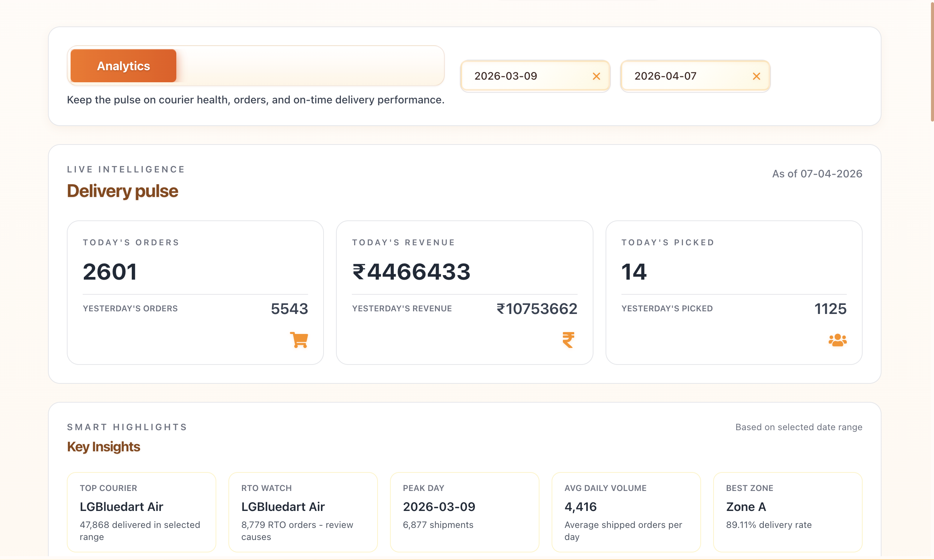Open the Top Courier insight card
This screenshot has width=934, height=560.
tap(142, 512)
